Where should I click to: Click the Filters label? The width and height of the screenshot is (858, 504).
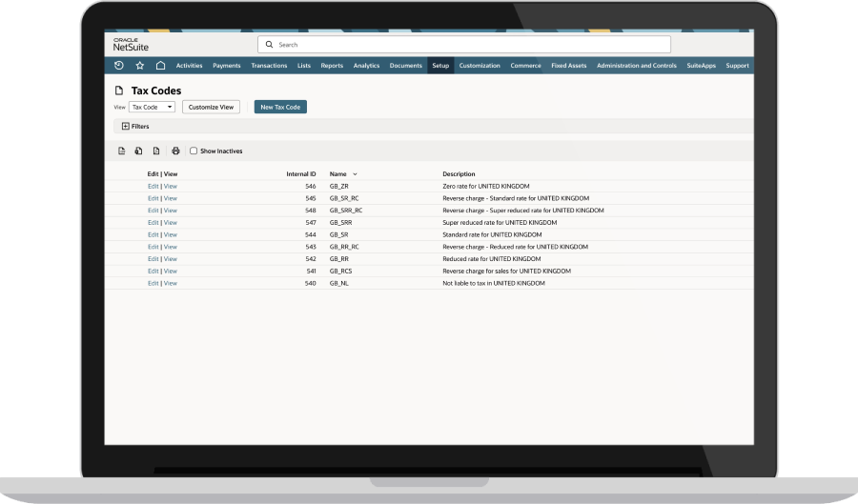click(140, 127)
